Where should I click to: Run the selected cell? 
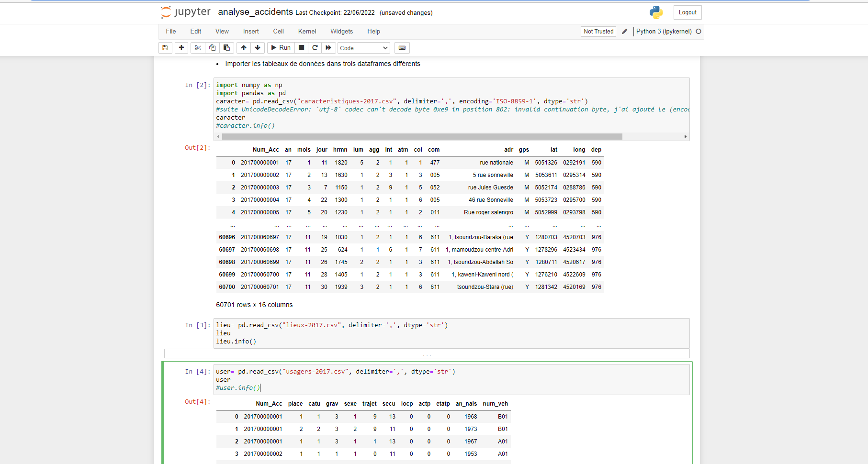(281, 48)
